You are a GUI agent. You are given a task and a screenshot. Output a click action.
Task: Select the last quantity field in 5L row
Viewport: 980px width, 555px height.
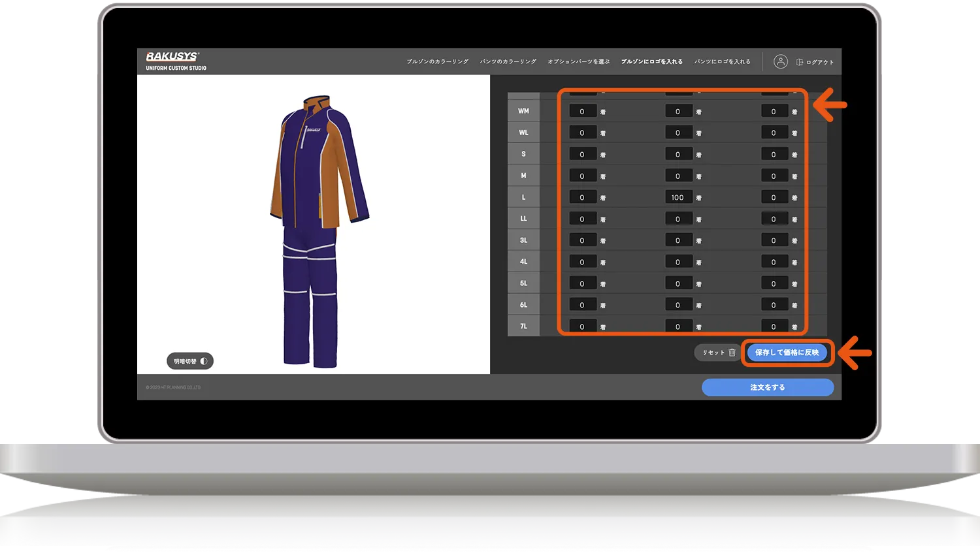coord(774,283)
